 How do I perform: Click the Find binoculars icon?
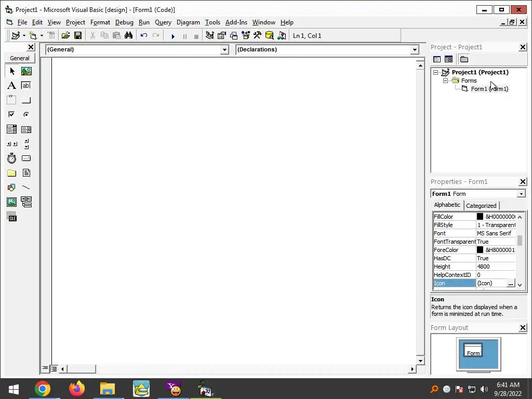129,35
